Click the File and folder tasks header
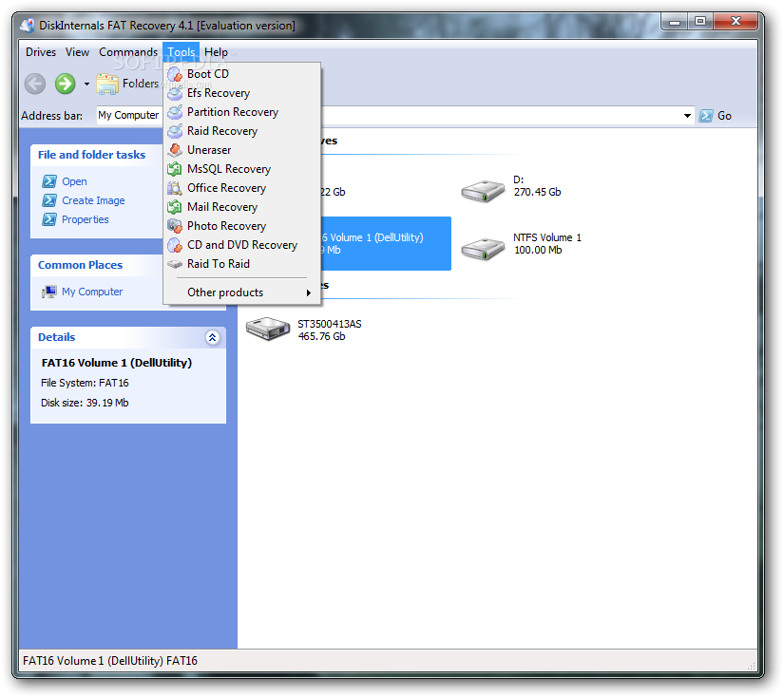 tap(91, 155)
